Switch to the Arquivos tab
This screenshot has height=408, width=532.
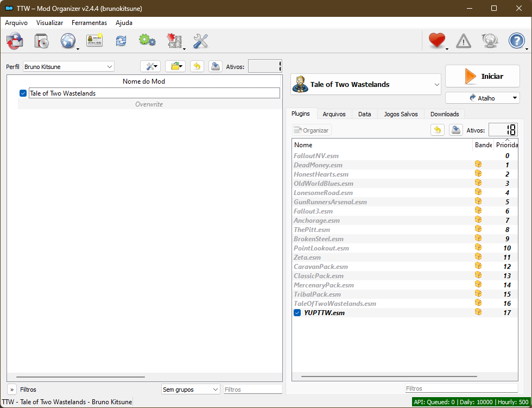(334, 114)
